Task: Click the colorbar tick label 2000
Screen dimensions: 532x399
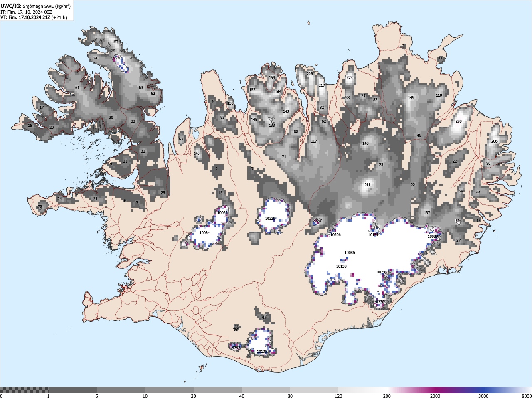Action: coord(435,396)
